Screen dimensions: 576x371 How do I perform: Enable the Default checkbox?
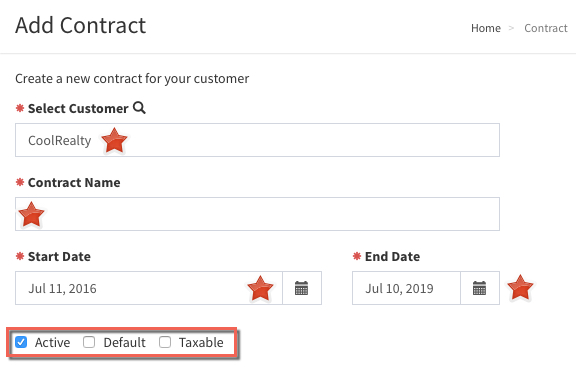[89, 342]
